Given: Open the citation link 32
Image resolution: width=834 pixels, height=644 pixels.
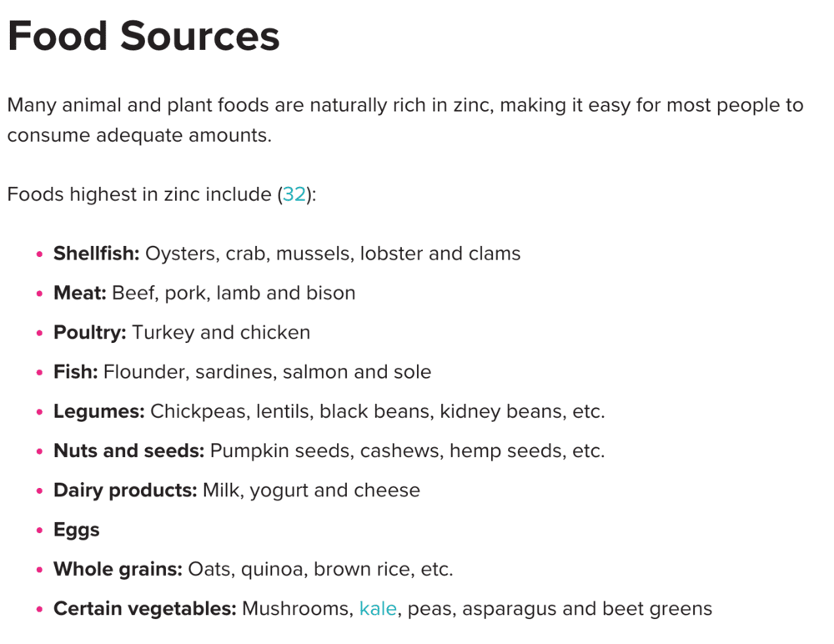Looking at the screenshot, I should 294,194.
